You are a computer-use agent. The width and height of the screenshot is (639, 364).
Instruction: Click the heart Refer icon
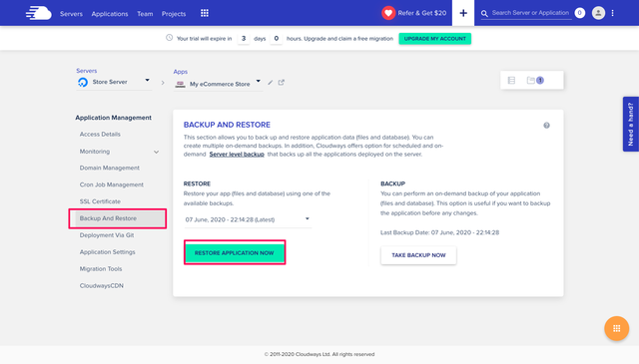pyautogui.click(x=388, y=13)
